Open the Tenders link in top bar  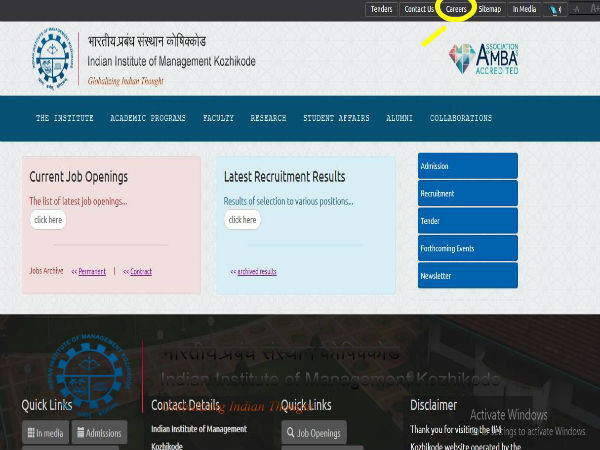pyautogui.click(x=381, y=9)
